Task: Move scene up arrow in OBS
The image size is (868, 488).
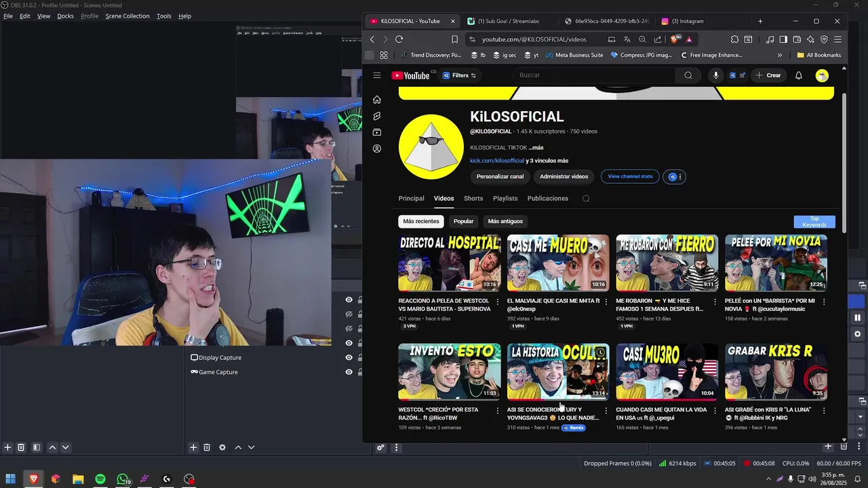Action: coord(52,447)
